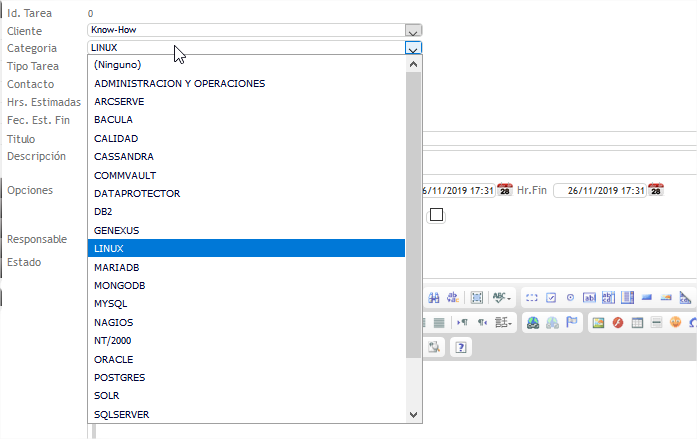Insert an image into the editor
Viewport: 697px width, 439px height.
[x=598, y=323]
